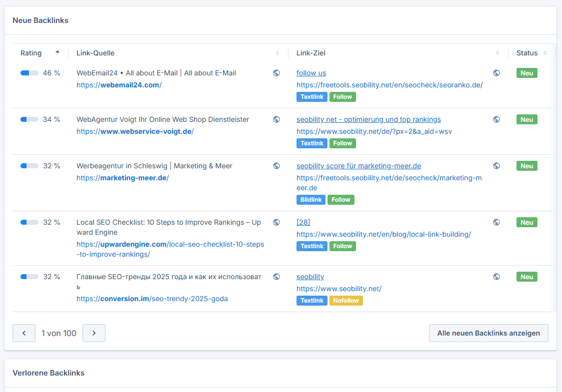Image resolution: width=562 pixels, height=392 pixels.
Task: Click the 46 % rating bar
Action: click(29, 73)
